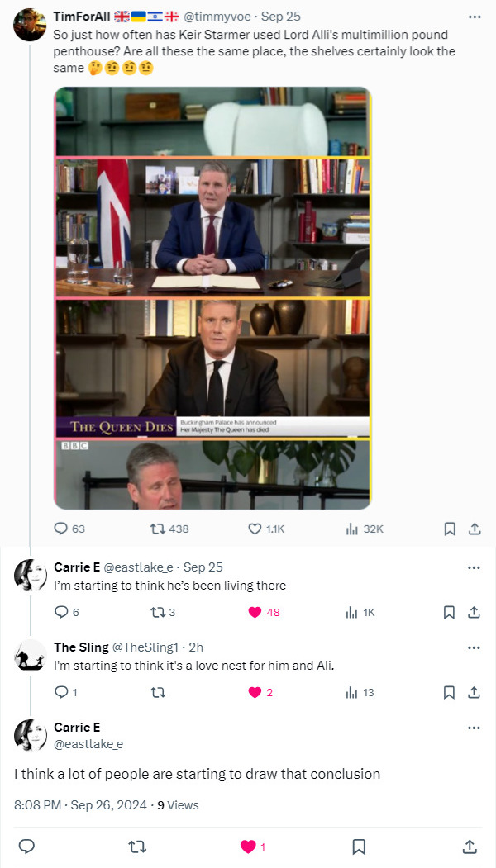Viewport: 496px width, 868px height.
Task: Open the 8:08 PM Sep 26, 2024 timestamp
Action: tap(80, 805)
